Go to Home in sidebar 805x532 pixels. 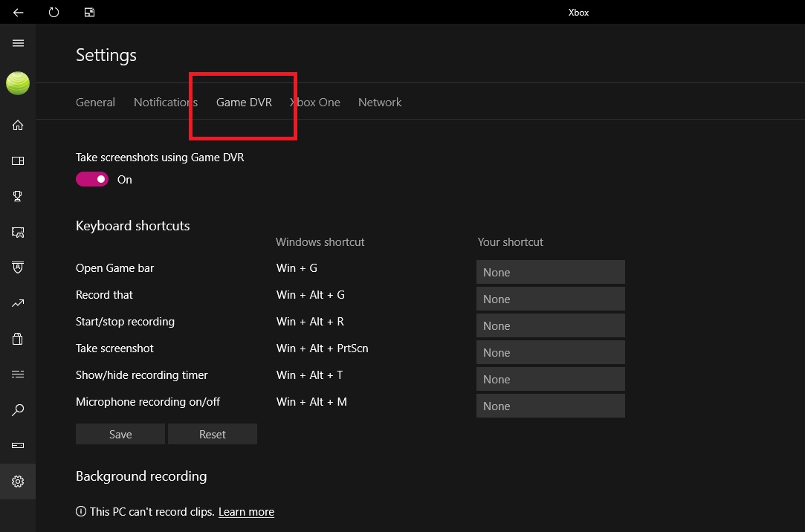(x=18, y=125)
